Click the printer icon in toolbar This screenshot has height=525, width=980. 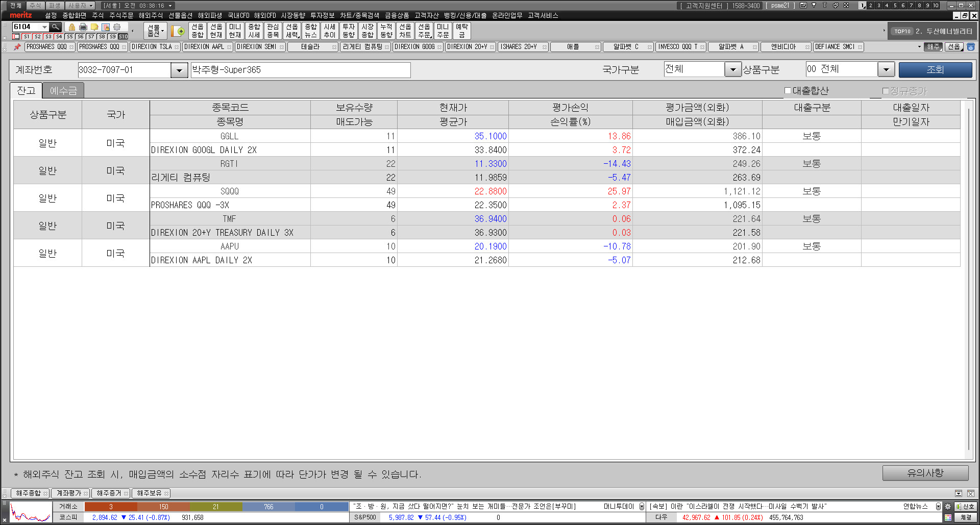coord(83,27)
